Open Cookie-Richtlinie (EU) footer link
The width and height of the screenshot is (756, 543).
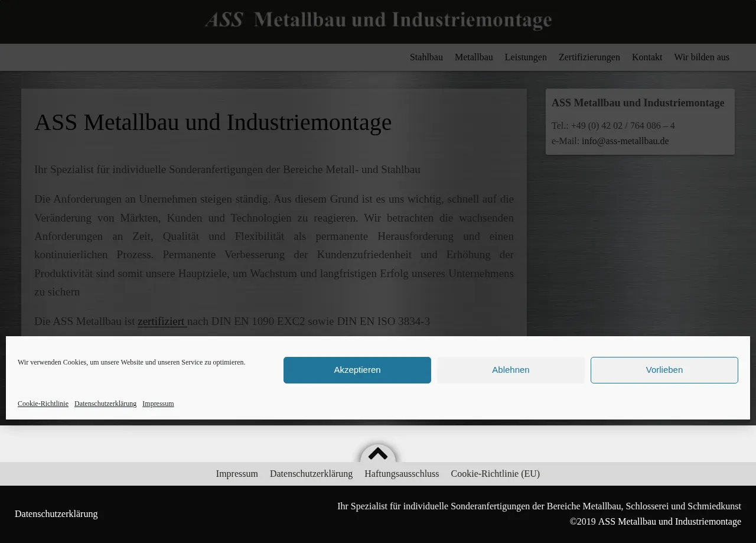click(x=495, y=474)
